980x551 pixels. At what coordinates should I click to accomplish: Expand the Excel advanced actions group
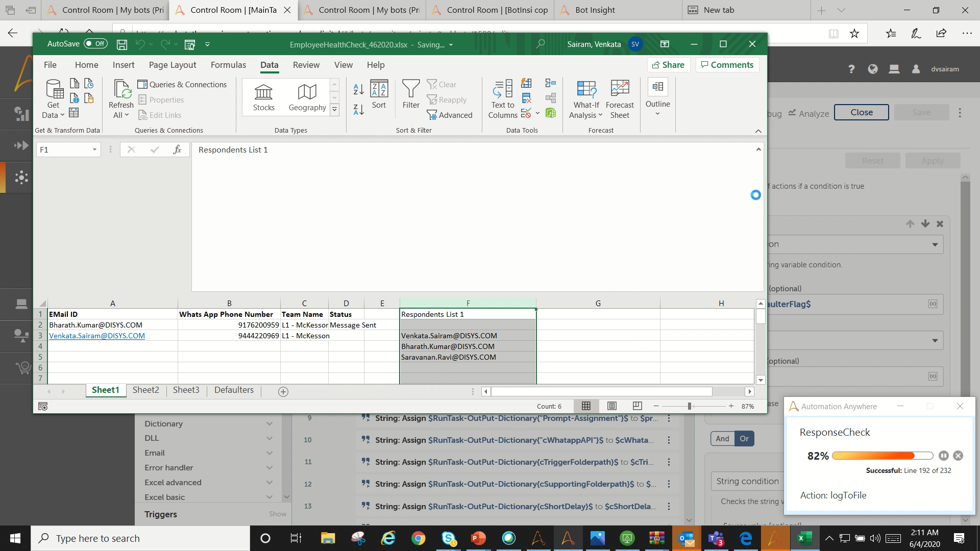pos(269,482)
